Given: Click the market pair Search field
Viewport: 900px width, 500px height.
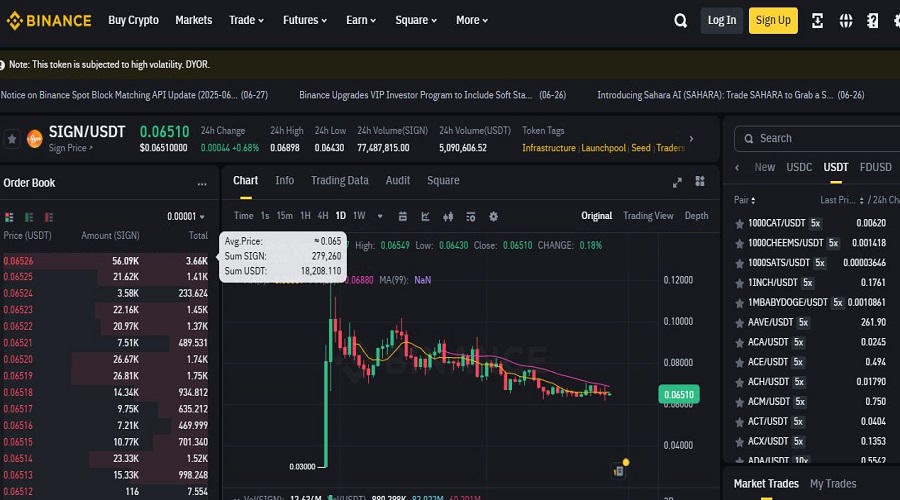Looking at the screenshot, I should tap(817, 138).
